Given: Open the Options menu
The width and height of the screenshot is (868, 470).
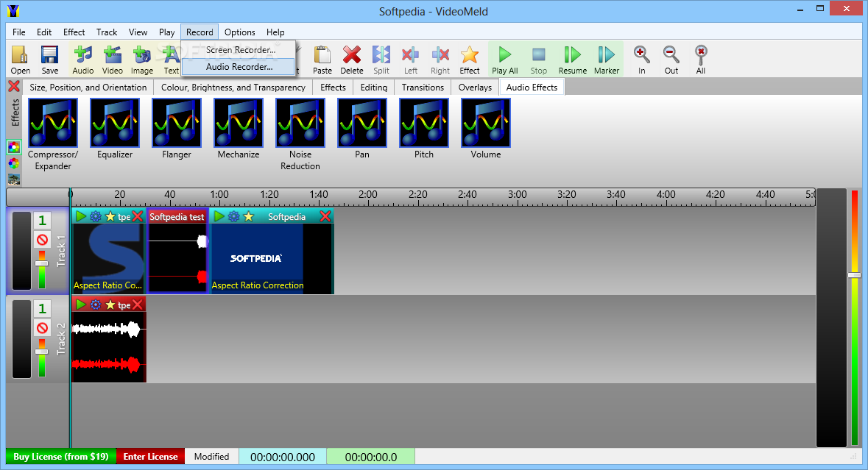Looking at the screenshot, I should click(x=240, y=32).
